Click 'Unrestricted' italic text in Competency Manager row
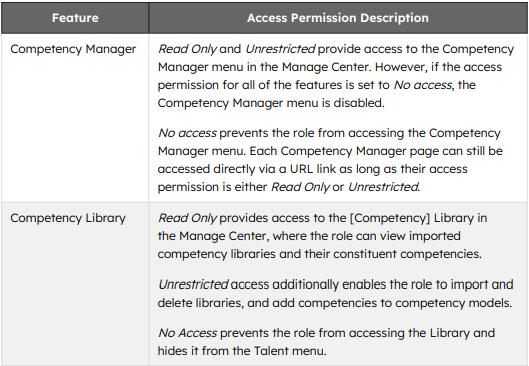The width and height of the screenshot is (529, 366). (280, 49)
